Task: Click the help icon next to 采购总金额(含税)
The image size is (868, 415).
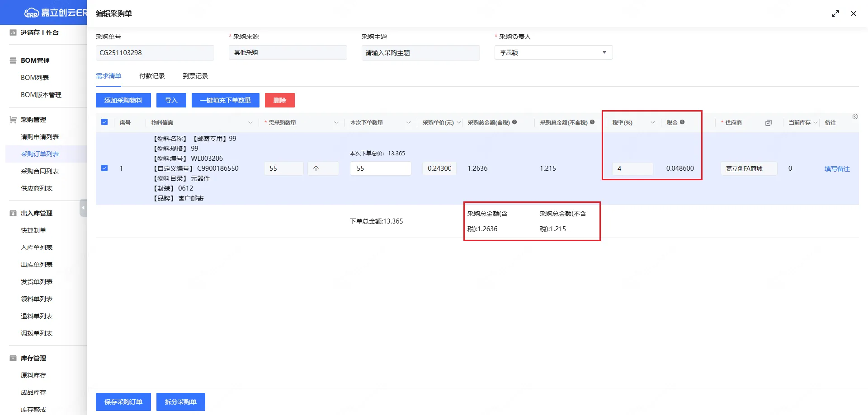Action: 514,122
